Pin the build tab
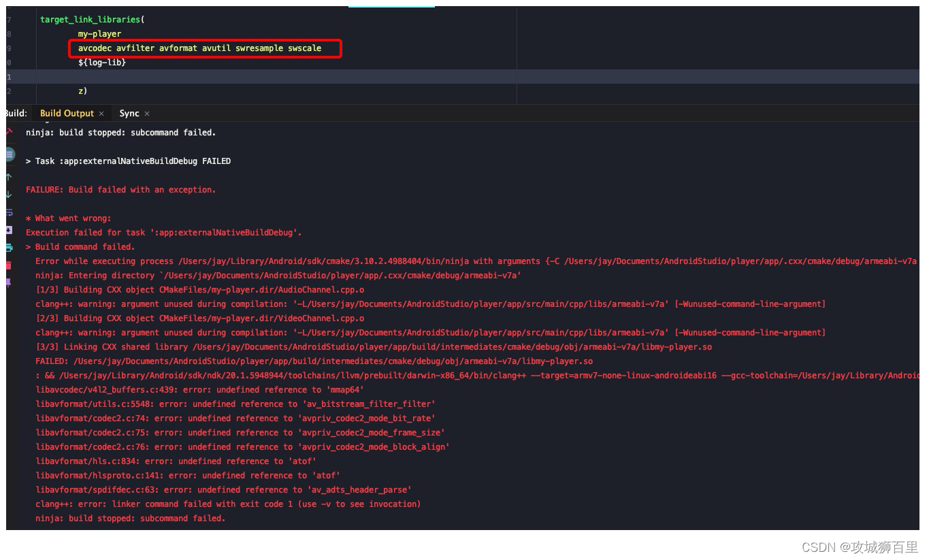 [9, 282]
